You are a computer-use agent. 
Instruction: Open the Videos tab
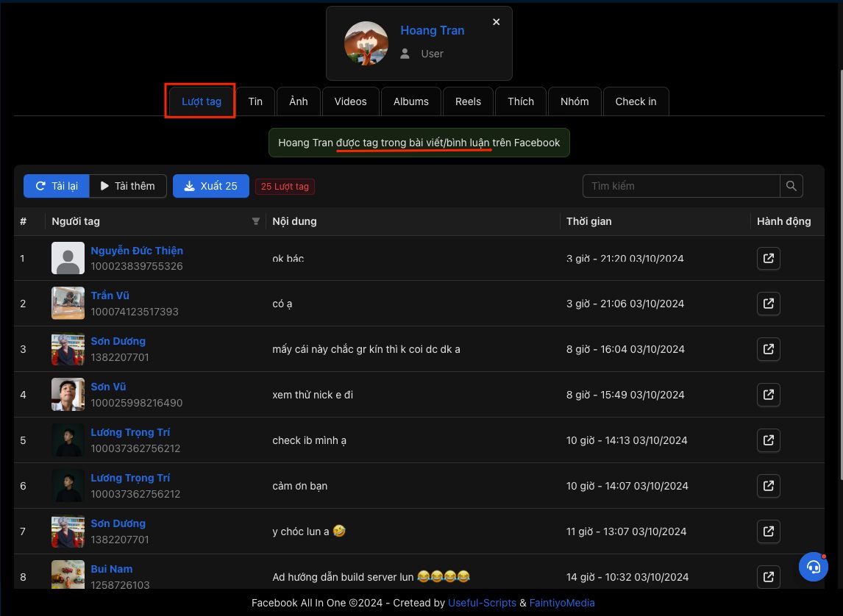(351, 101)
